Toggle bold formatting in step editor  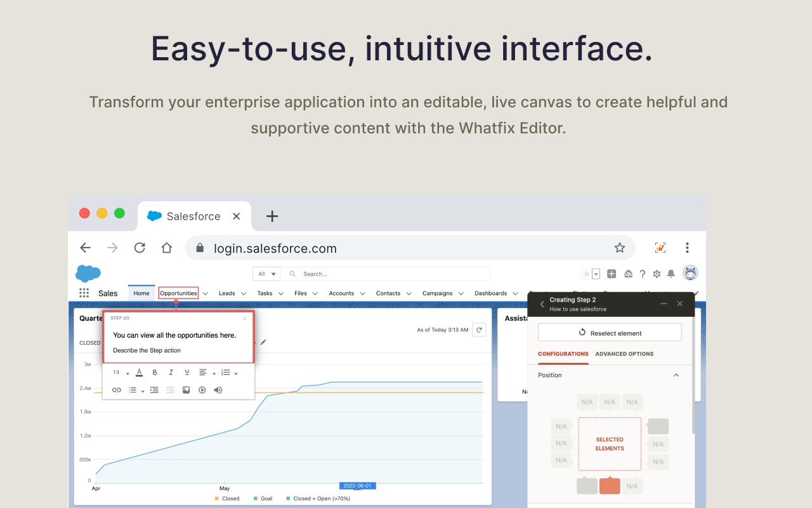(155, 373)
